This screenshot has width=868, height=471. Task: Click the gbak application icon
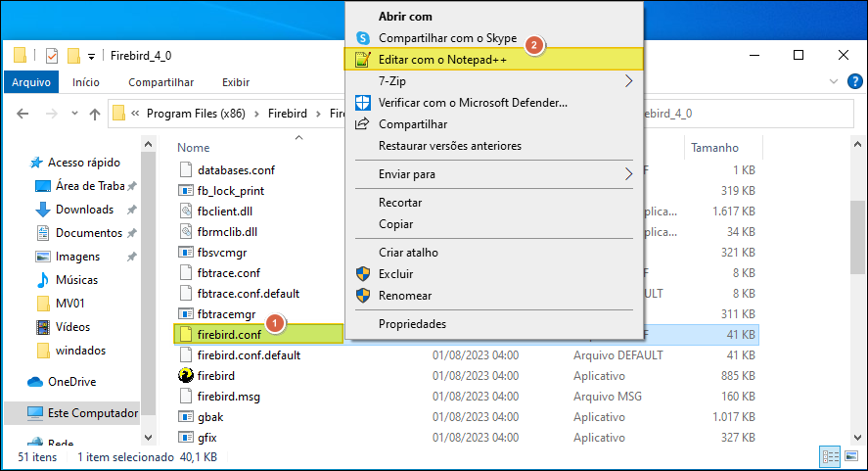pyautogui.click(x=186, y=417)
